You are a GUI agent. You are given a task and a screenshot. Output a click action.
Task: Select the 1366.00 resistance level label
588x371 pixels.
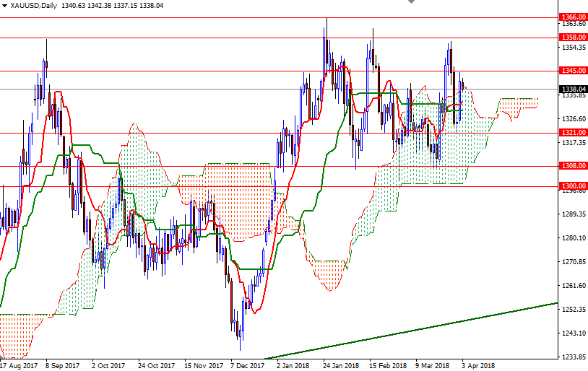574,17
